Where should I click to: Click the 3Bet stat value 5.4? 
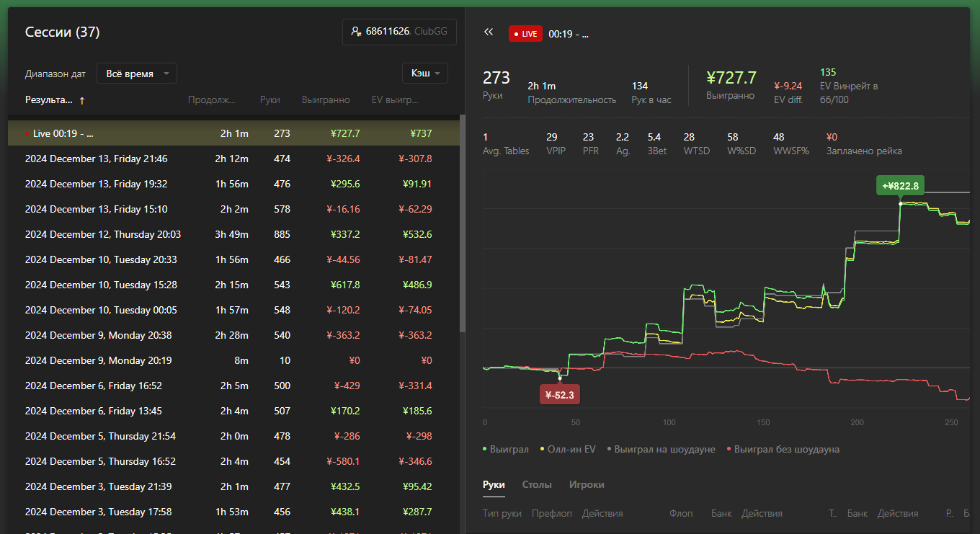pyautogui.click(x=654, y=137)
